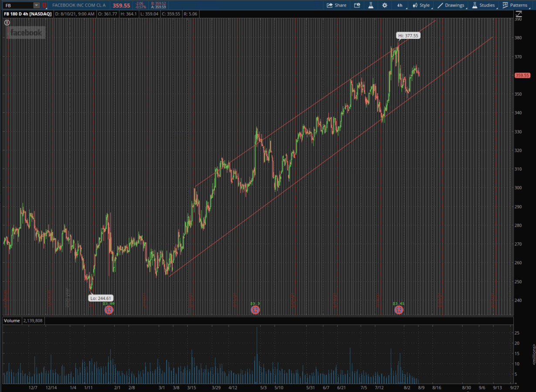Click the D: 8/10/21, 9:00 AM field
536x392 pixels.
pyautogui.click(x=75, y=14)
